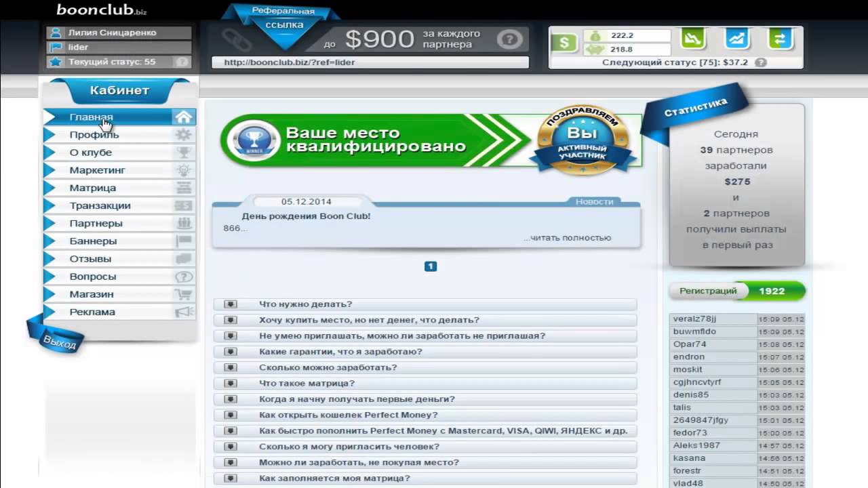Click the green transfer arrows icon

781,39
